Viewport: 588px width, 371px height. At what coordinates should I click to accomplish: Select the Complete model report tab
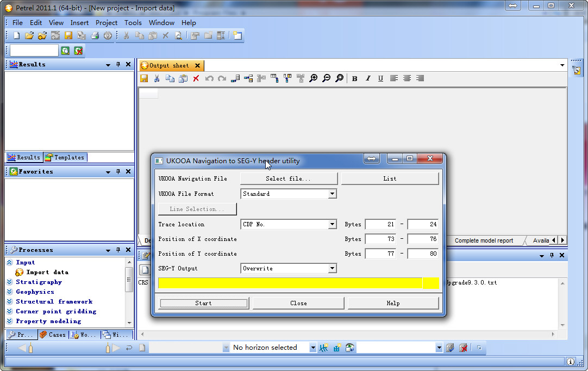point(484,240)
